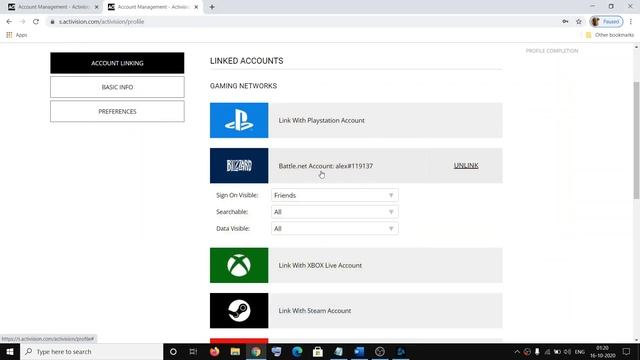Viewport: 640px width, 360px height.
Task: Unlink the Battle.net account
Action: [466, 165]
